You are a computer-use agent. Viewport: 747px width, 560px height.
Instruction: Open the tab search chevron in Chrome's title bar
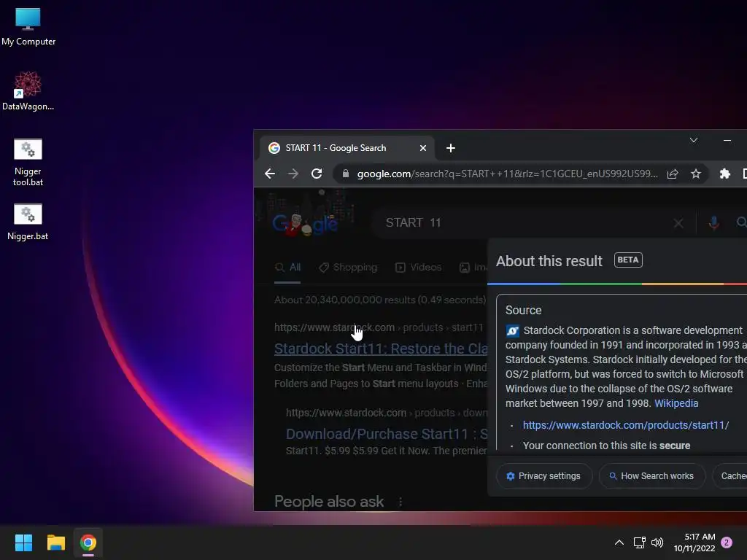pyautogui.click(x=694, y=140)
